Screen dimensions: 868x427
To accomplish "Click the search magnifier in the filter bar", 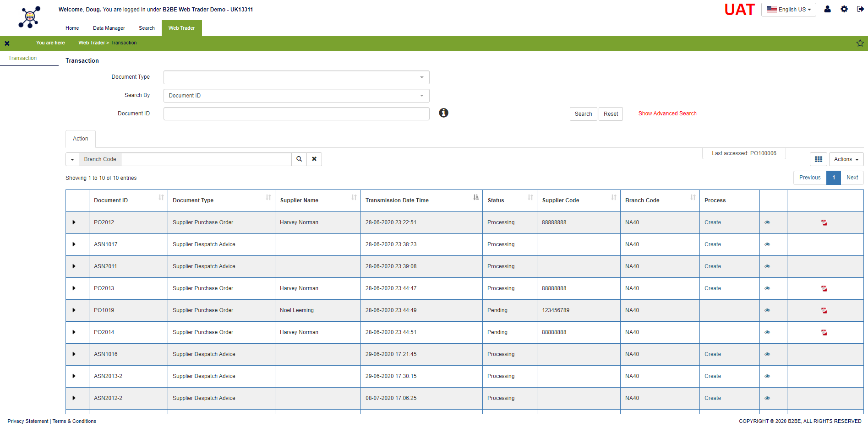I will tap(299, 159).
